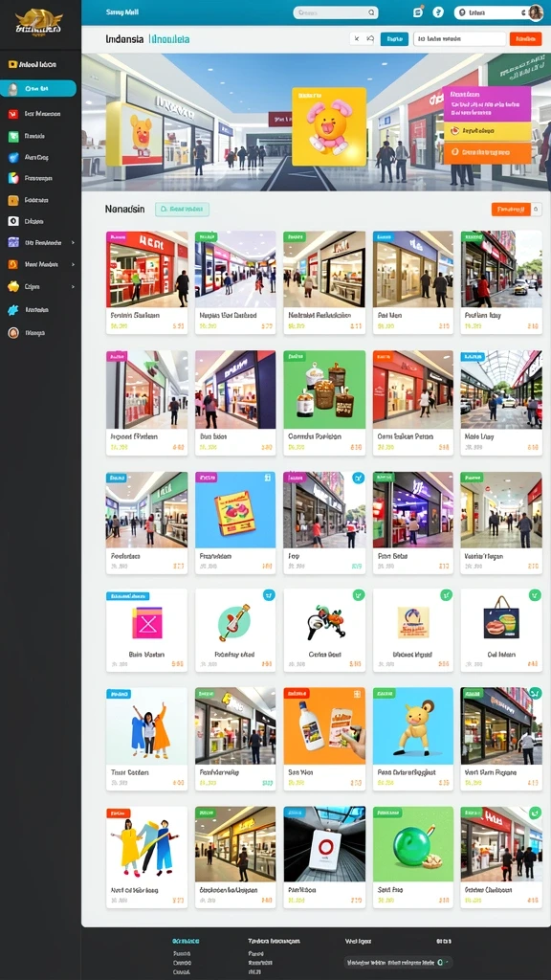The width and height of the screenshot is (551, 980).
Task: Click the text input beside the teal button
Action: pyautogui.click(x=460, y=38)
